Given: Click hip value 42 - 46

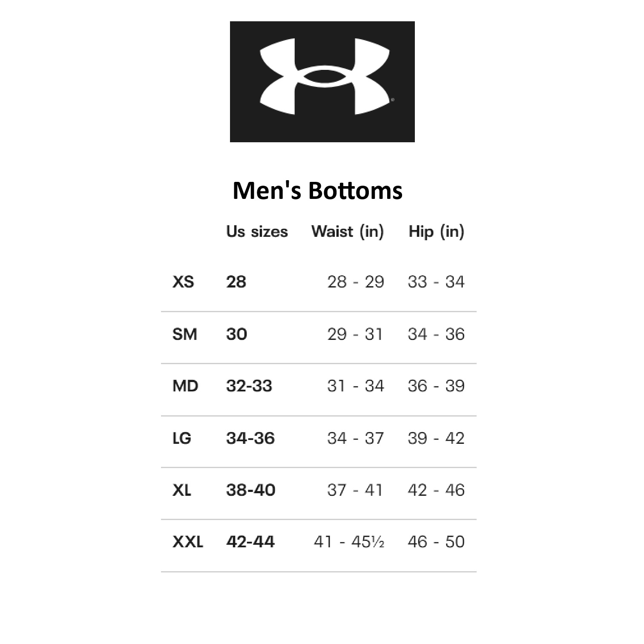Looking at the screenshot, I should (x=436, y=490).
